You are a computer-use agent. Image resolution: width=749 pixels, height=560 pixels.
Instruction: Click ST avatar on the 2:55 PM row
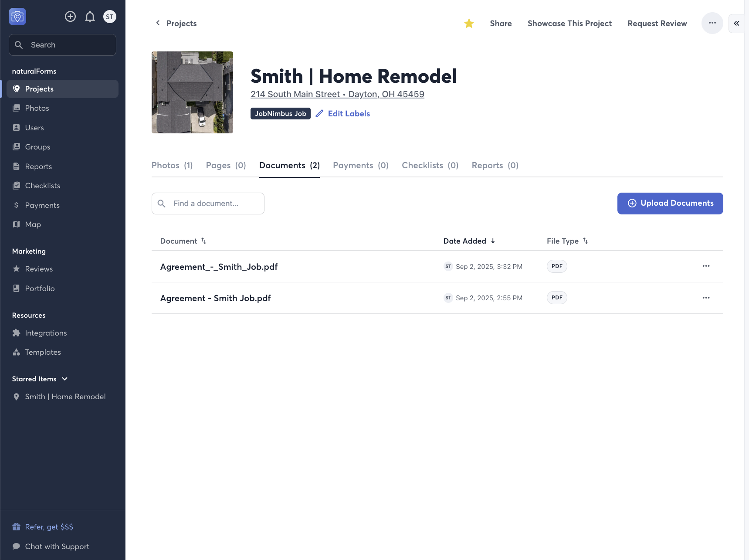click(x=448, y=298)
